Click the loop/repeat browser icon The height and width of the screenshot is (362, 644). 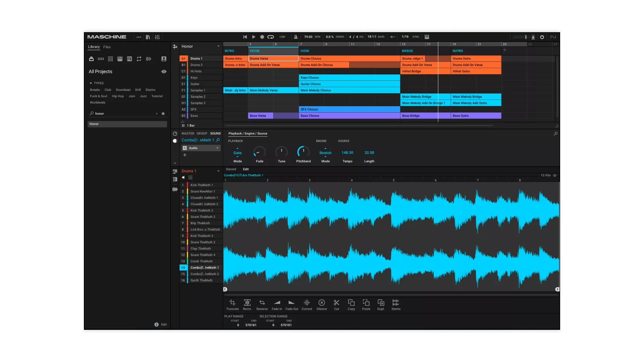point(139,59)
